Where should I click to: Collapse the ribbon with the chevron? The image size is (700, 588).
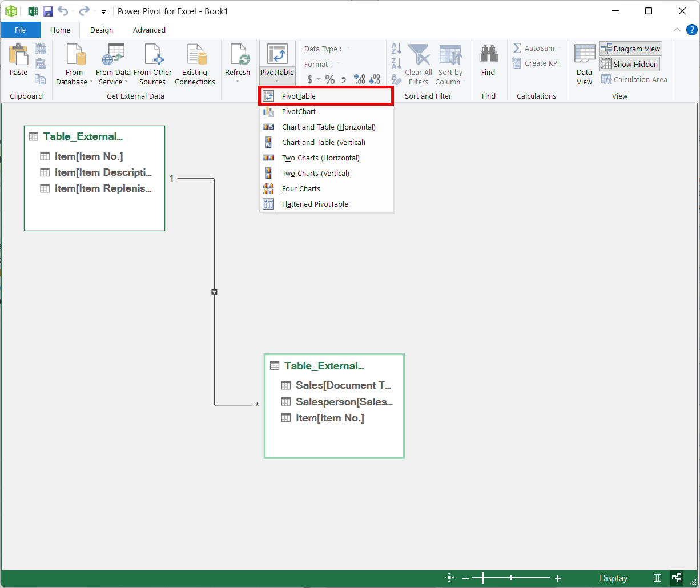[677, 30]
